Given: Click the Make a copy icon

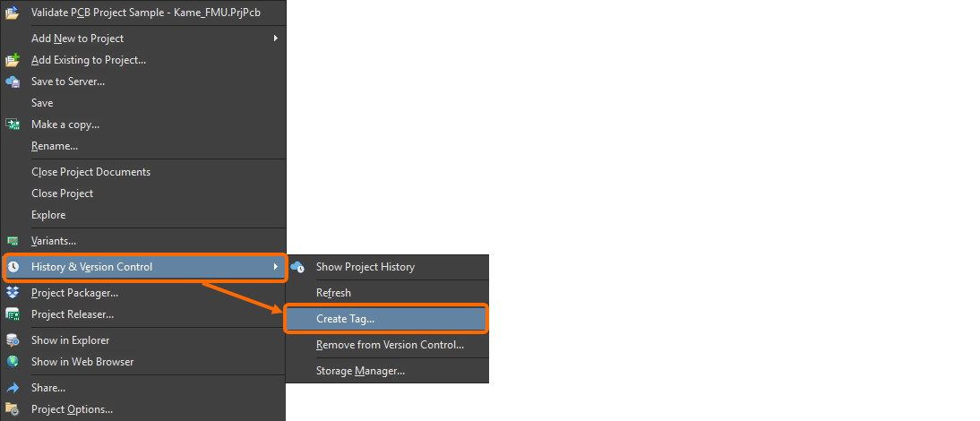Looking at the screenshot, I should tap(13, 125).
